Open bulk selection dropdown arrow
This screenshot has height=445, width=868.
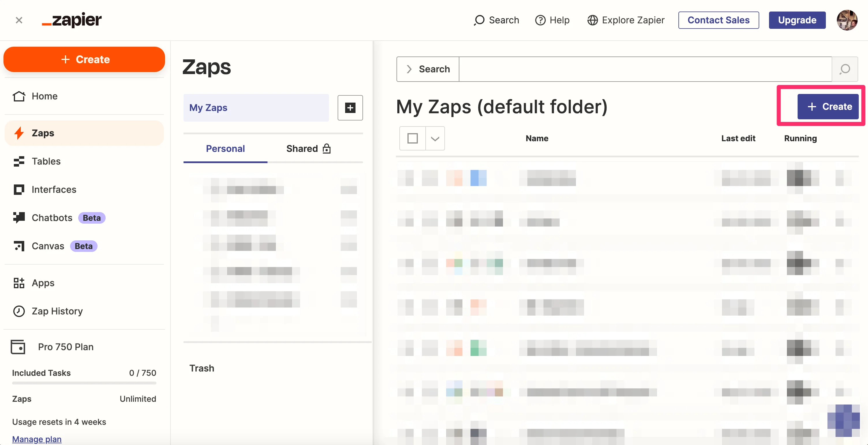pos(435,138)
